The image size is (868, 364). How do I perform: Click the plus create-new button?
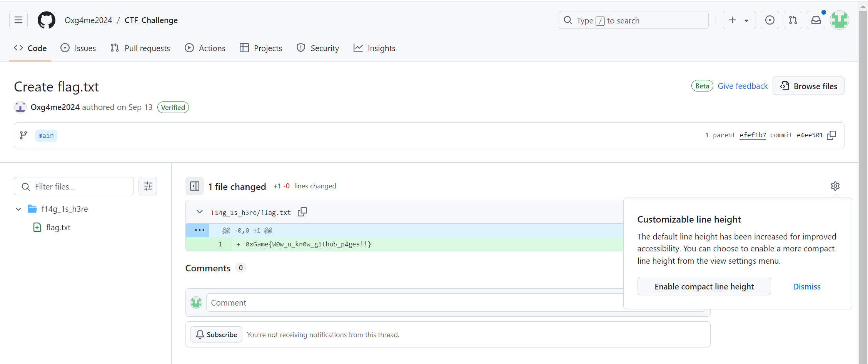pos(732,20)
